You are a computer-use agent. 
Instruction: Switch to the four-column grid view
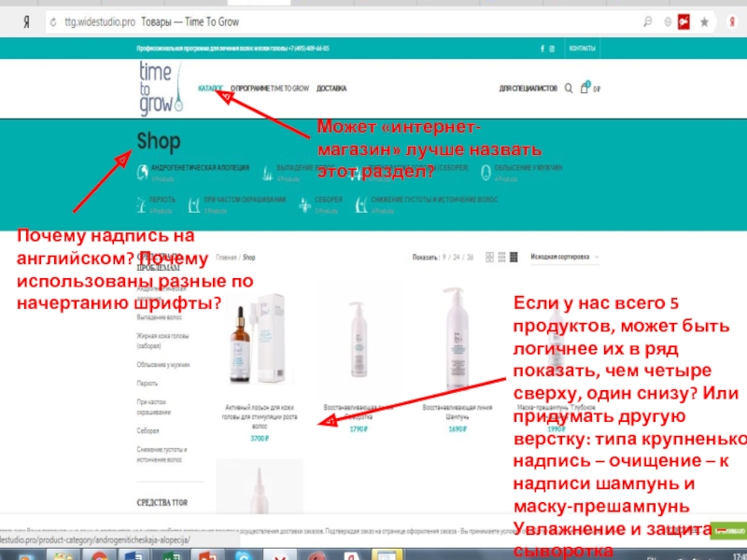pos(514,258)
